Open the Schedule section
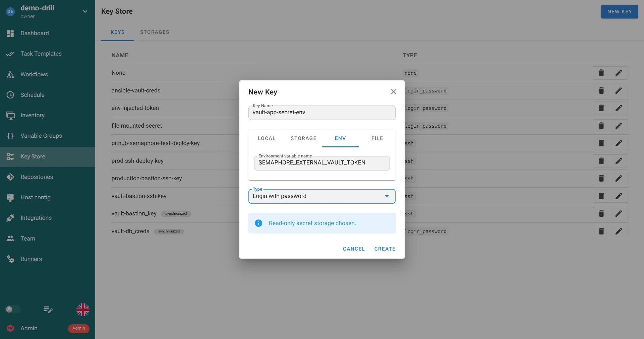644x339 pixels. click(48, 95)
